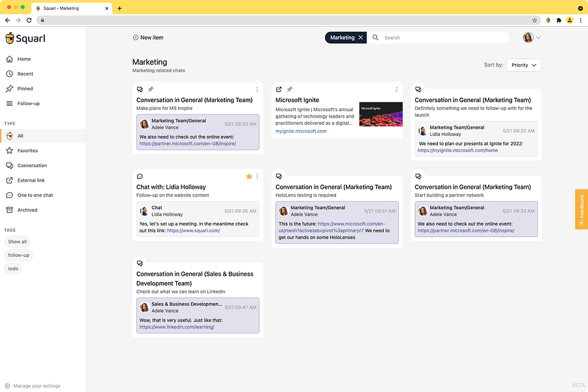Open the Feedback side tab
The image size is (588, 392).
[581, 209]
